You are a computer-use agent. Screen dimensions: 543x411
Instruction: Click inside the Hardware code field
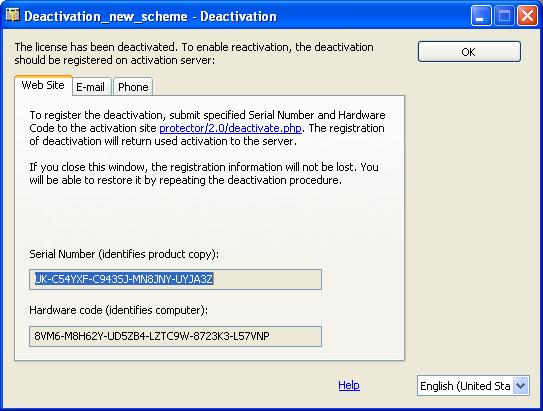click(176, 336)
